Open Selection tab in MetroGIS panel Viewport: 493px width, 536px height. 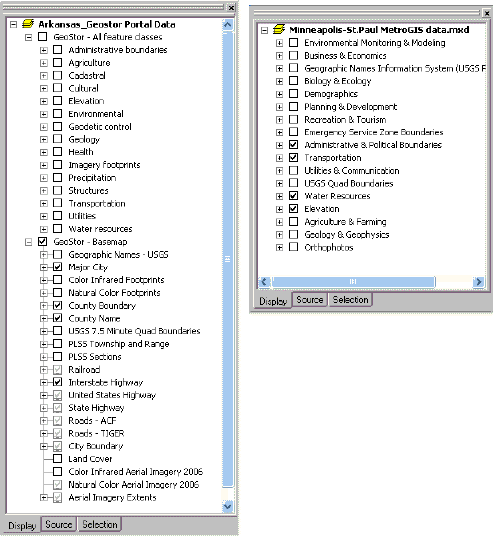pyautogui.click(x=350, y=299)
